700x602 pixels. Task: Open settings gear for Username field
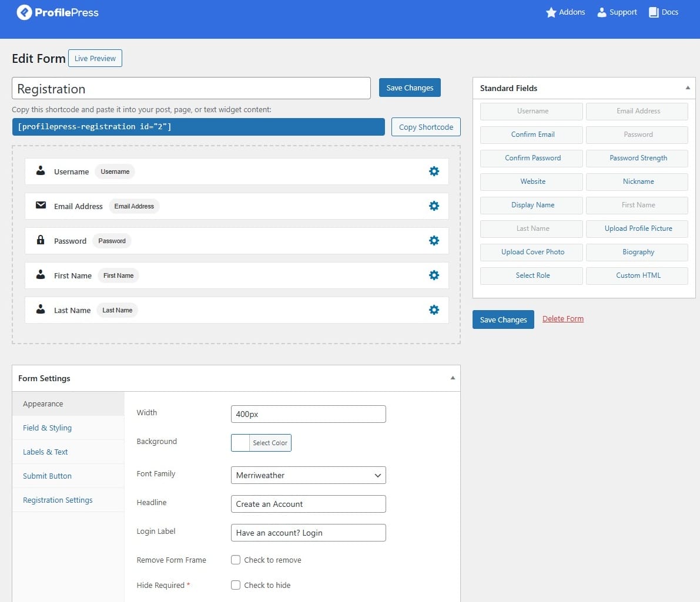tap(434, 171)
